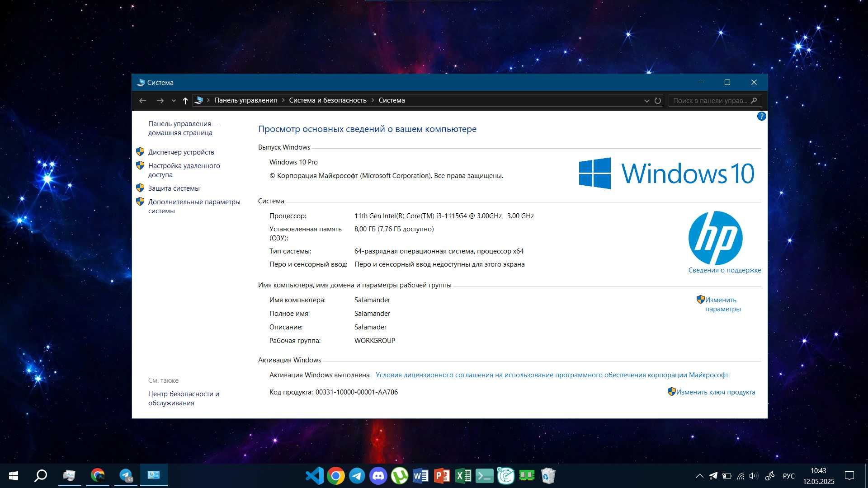Viewport: 868px width, 488px height.
Task: Open Discord from the taskbar
Action: [378, 476]
